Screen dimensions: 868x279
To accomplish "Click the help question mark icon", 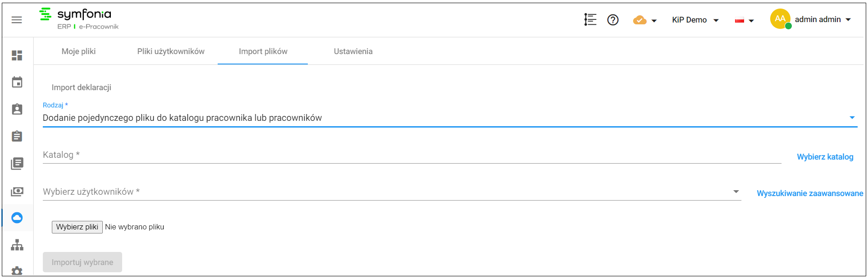I will pos(613,20).
